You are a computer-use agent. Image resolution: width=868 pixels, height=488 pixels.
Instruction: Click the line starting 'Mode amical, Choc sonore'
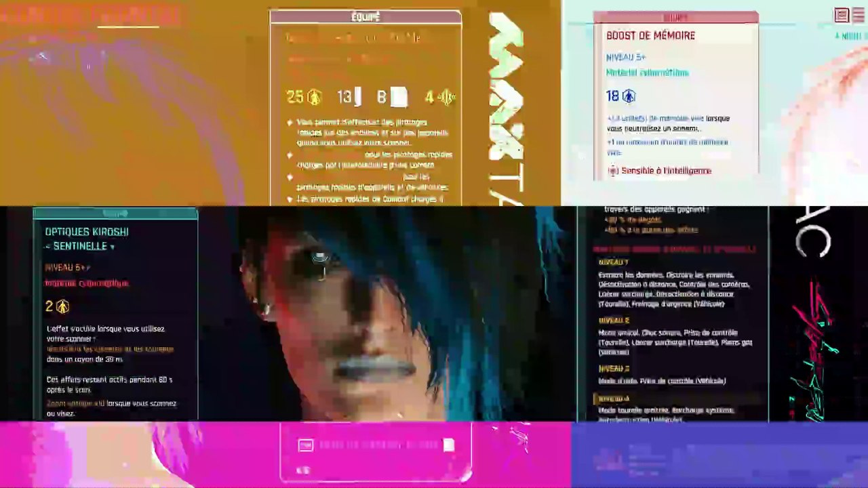coord(667,333)
